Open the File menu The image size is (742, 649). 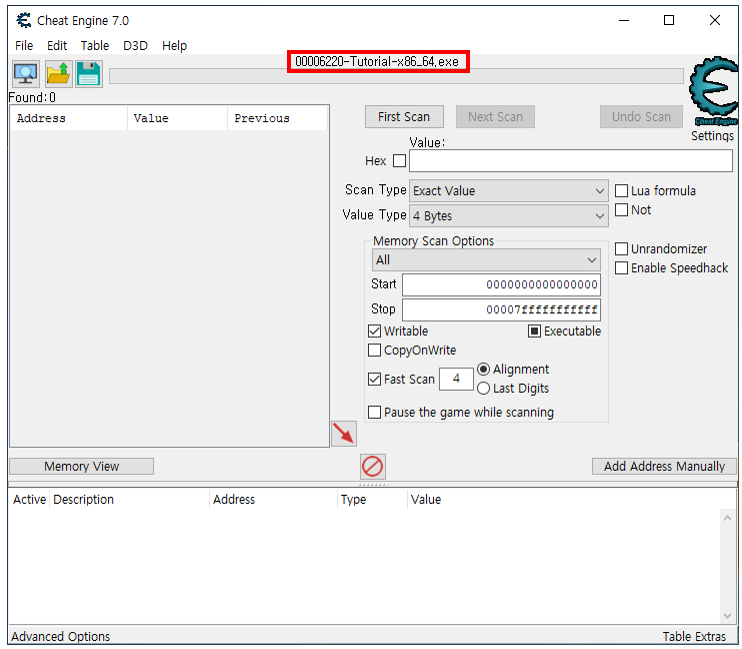point(24,45)
